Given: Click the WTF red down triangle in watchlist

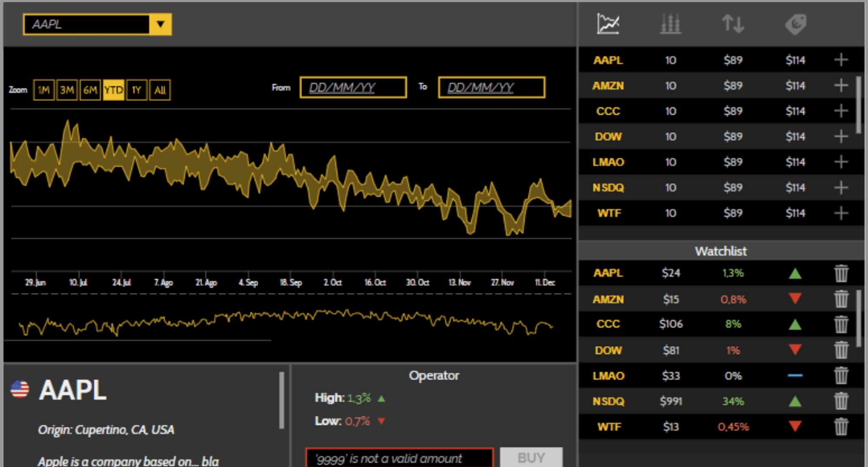Looking at the screenshot, I should pos(795,427).
